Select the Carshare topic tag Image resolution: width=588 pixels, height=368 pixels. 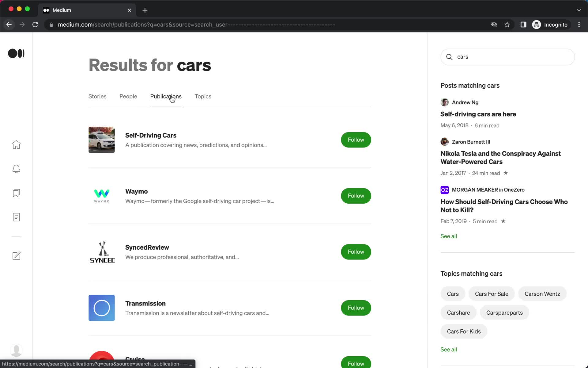(x=458, y=312)
